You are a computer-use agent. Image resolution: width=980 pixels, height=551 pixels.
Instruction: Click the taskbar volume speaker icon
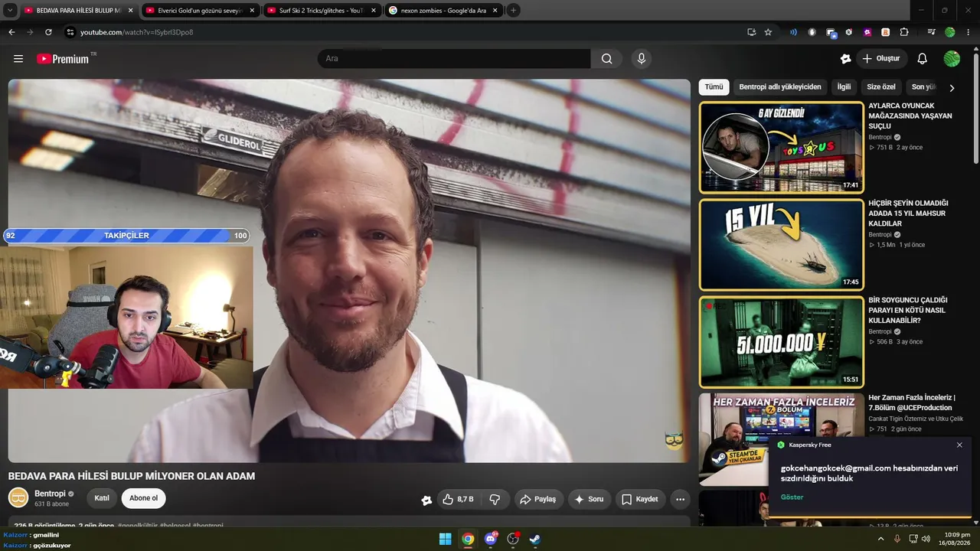926,539
